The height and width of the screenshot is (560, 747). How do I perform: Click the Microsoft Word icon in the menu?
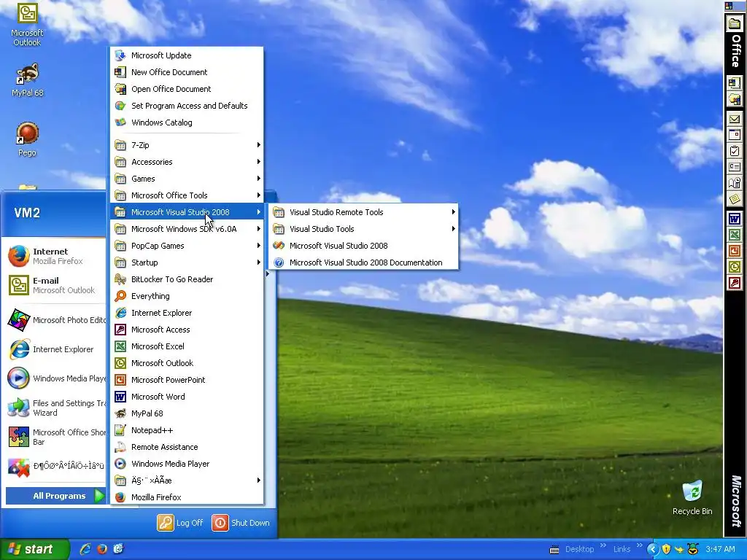(x=120, y=397)
